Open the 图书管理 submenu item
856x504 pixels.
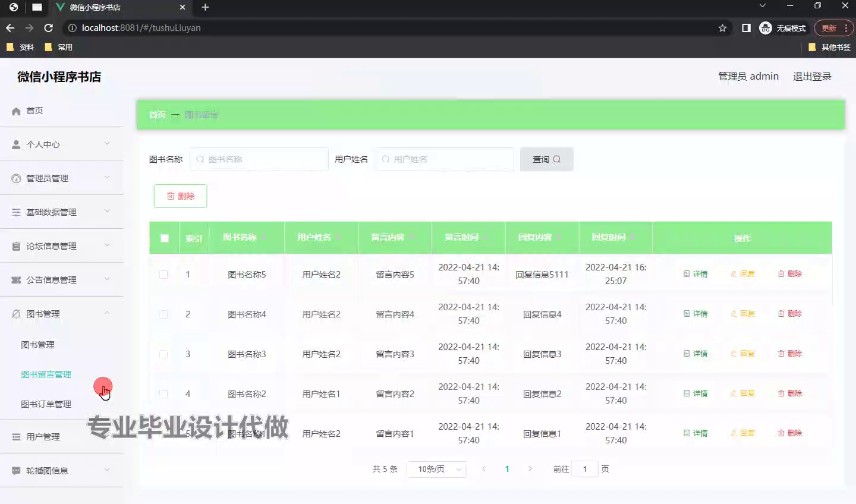click(x=37, y=345)
